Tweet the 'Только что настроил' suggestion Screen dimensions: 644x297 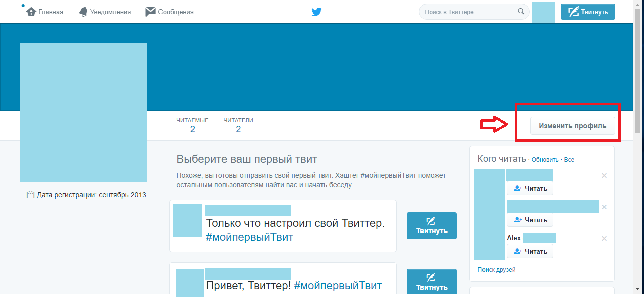(x=431, y=226)
